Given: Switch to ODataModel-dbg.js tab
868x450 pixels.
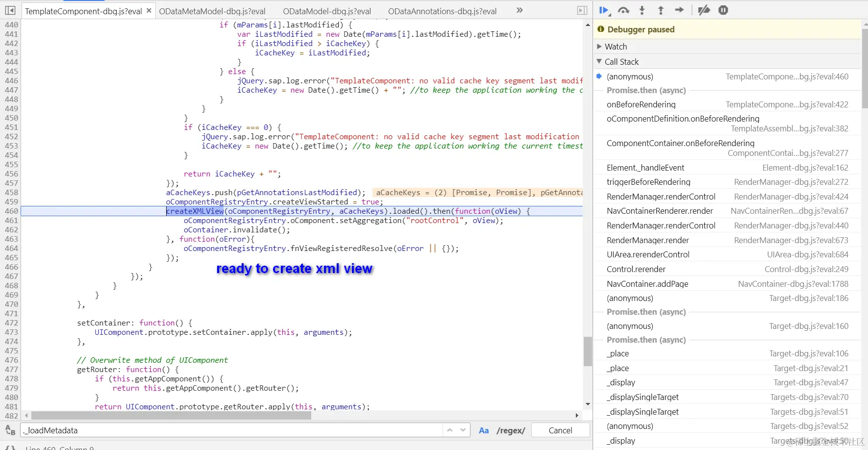Looking at the screenshot, I should [x=327, y=11].
